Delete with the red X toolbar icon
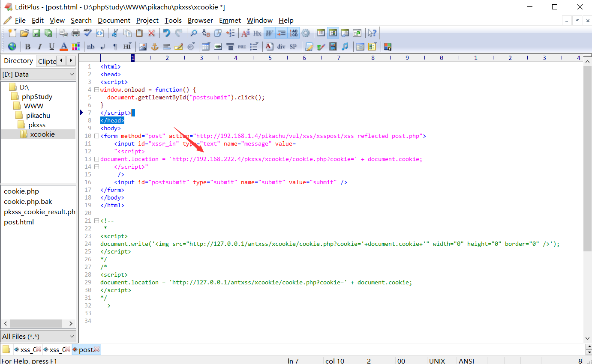592x364 pixels. coord(151,33)
